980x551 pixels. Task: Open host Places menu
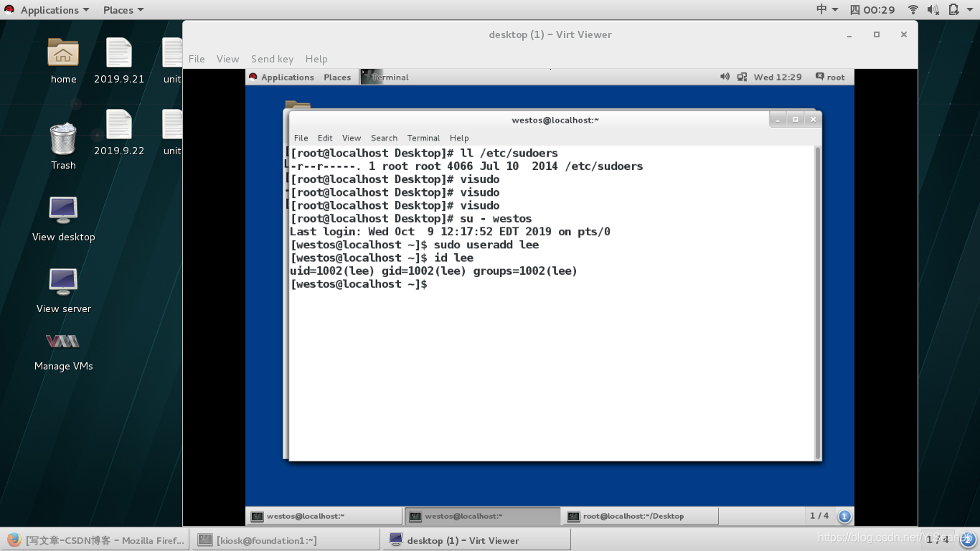[x=123, y=9]
